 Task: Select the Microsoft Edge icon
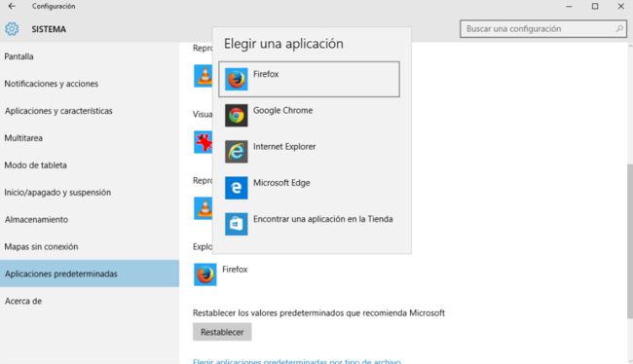[x=237, y=188]
